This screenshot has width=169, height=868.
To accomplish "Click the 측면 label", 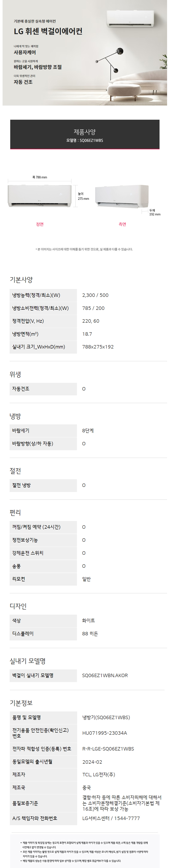I will click(x=122, y=224).
